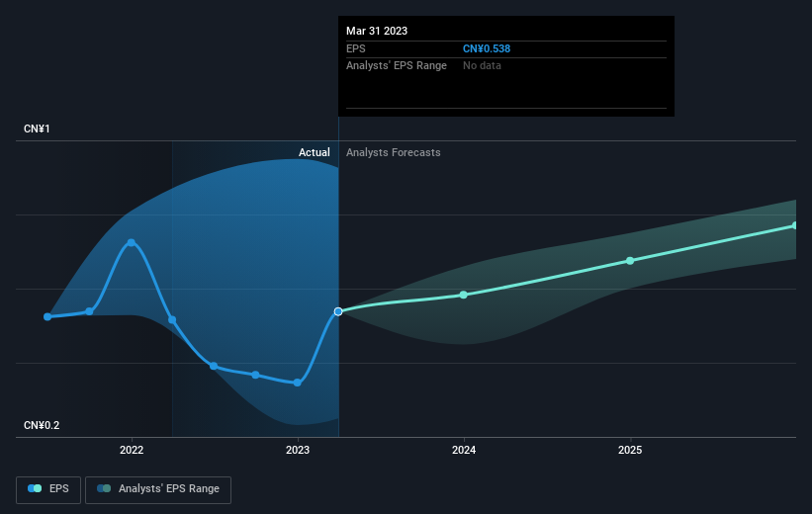Click the CN¥0.538 value in tooltip

click(x=487, y=48)
